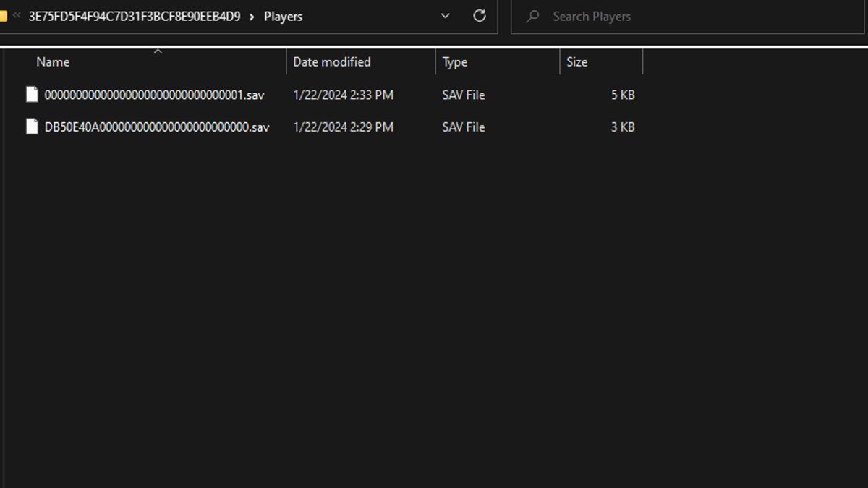The height and width of the screenshot is (488, 868).
Task: Click the yellow folder icon in address bar
Action: [3, 16]
